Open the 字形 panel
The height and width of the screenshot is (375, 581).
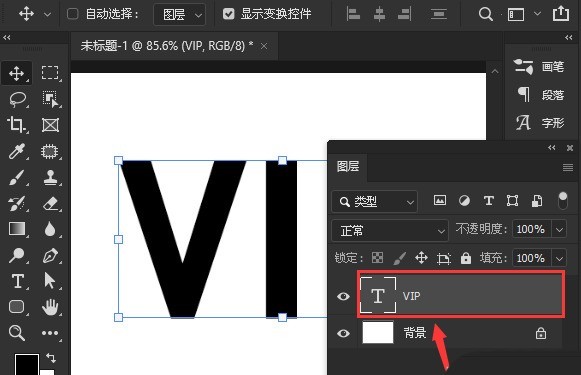tap(540, 123)
